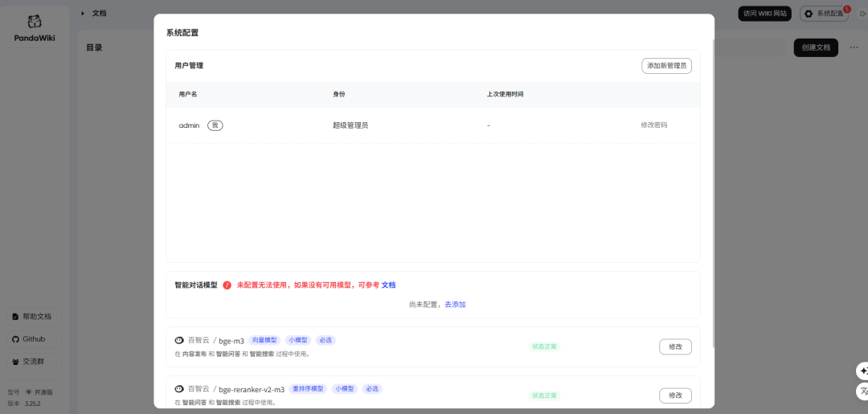
Task: Click the 用户管理 section title
Action: [189, 66]
